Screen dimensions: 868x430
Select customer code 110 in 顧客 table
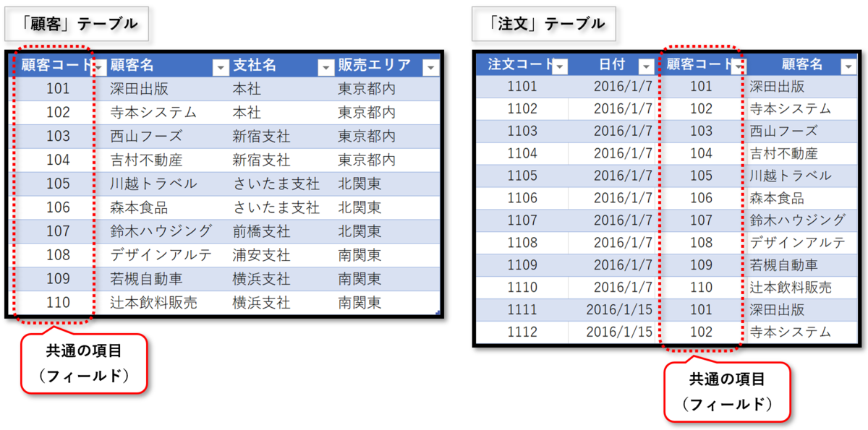[57, 303]
